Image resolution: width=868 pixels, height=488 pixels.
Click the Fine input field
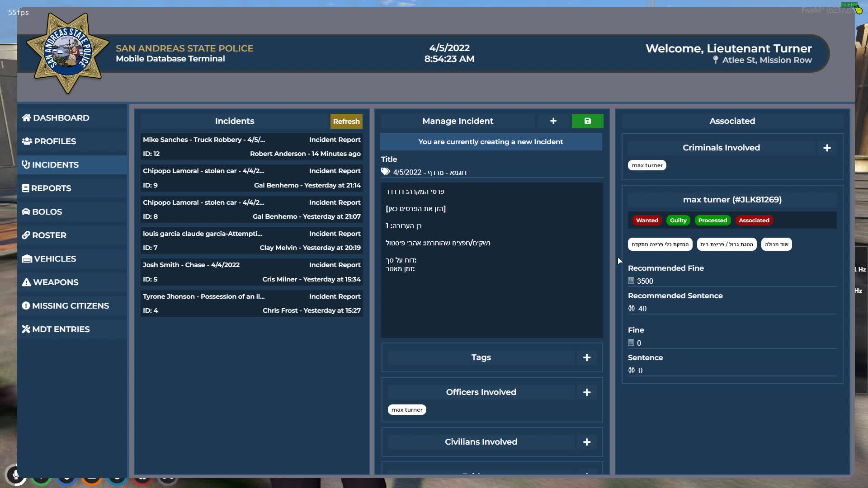click(736, 343)
